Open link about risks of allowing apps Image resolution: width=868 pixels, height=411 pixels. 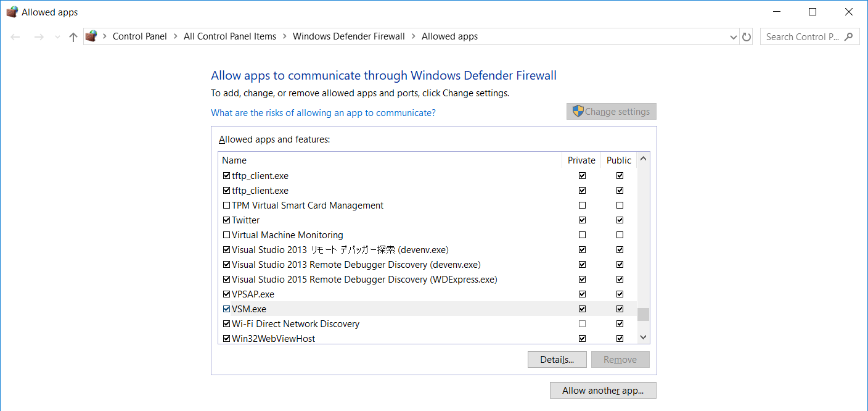[323, 113]
